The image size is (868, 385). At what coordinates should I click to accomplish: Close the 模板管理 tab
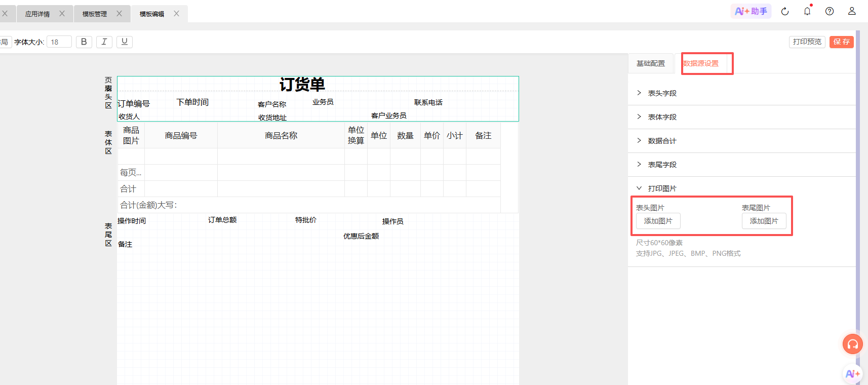119,14
